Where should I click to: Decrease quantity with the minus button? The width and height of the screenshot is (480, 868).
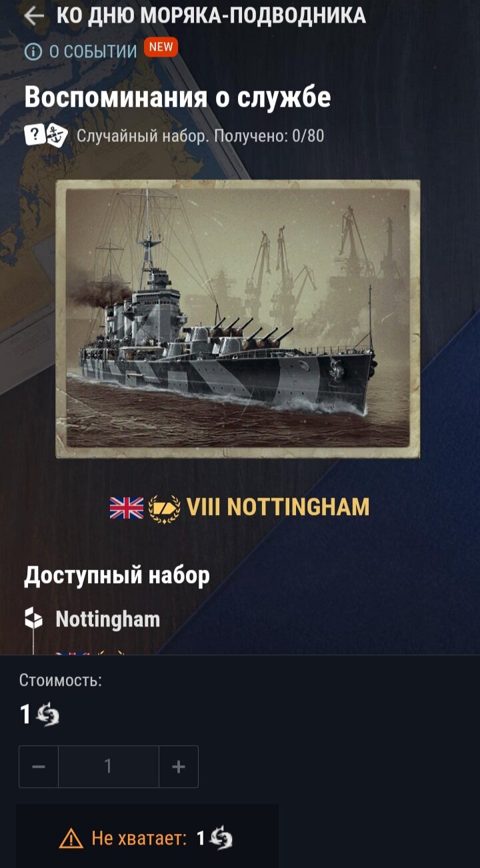pyautogui.click(x=39, y=767)
